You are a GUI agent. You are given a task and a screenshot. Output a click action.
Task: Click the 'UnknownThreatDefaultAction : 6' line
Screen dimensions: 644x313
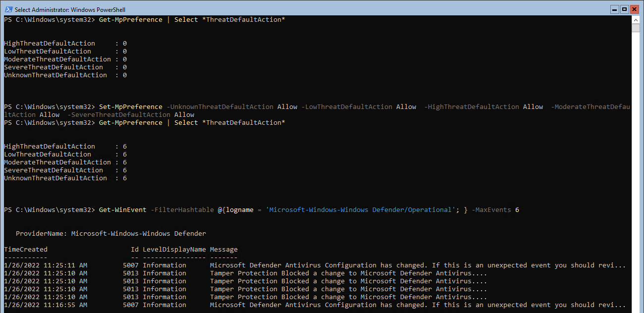65,178
